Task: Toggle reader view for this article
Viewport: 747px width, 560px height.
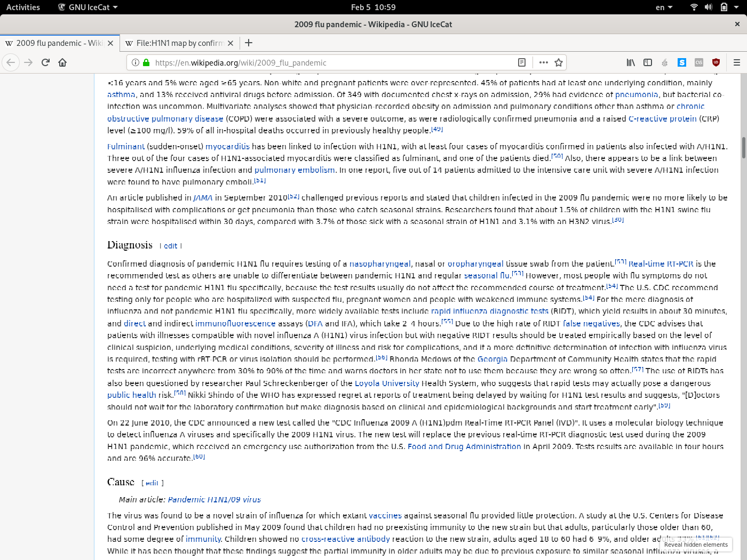Action: pyautogui.click(x=522, y=62)
